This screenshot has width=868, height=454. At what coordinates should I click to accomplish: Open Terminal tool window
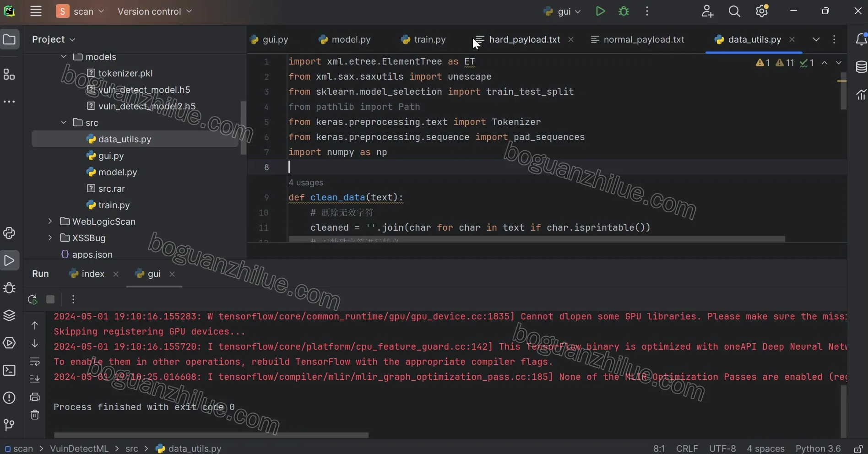pos(9,370)
